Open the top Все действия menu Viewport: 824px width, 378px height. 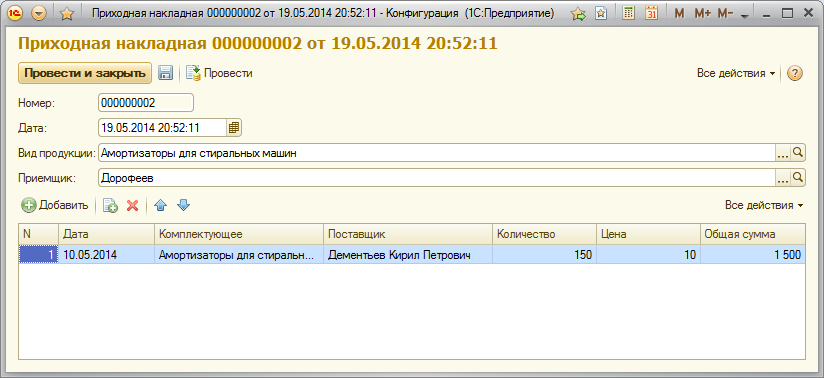tap(736, 74)
